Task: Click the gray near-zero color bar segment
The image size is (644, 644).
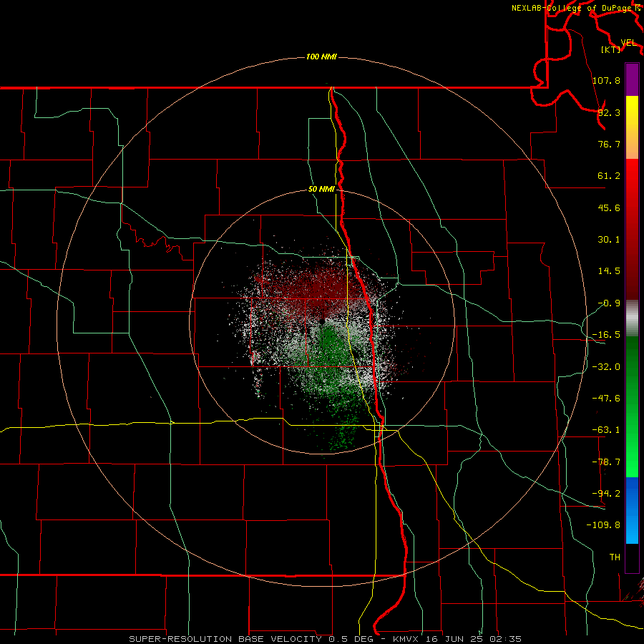Action: click(632, 318)
